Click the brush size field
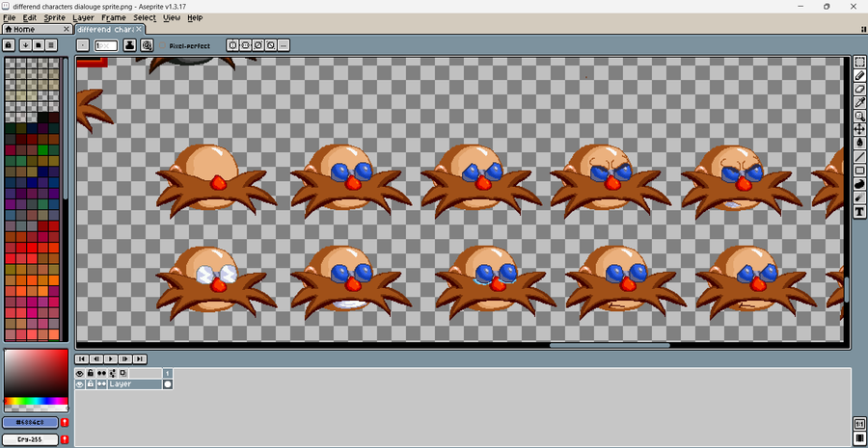Viewport: 868px width, 448px height. pos(106,45)
